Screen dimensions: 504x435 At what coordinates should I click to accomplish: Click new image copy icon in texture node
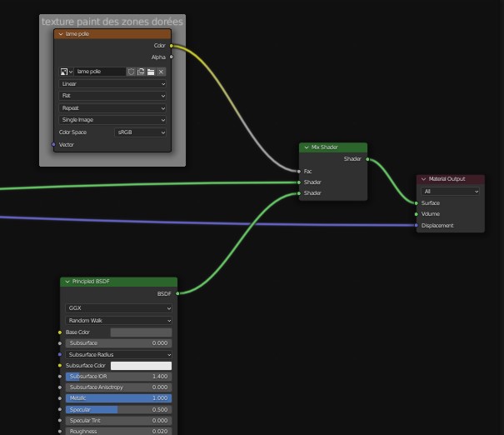tap(141, 72)
